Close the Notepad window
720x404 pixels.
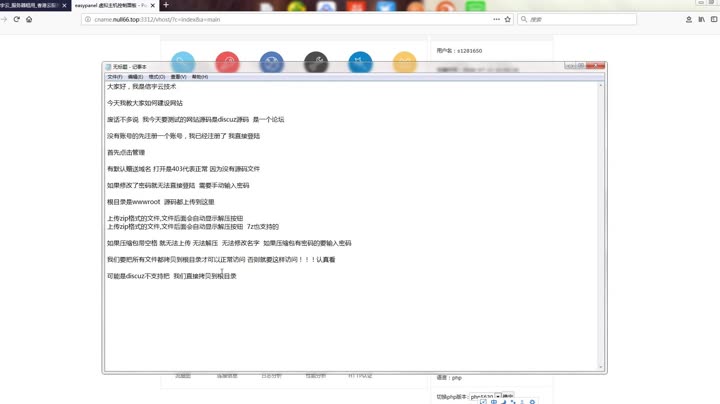(x=596, y=66)
